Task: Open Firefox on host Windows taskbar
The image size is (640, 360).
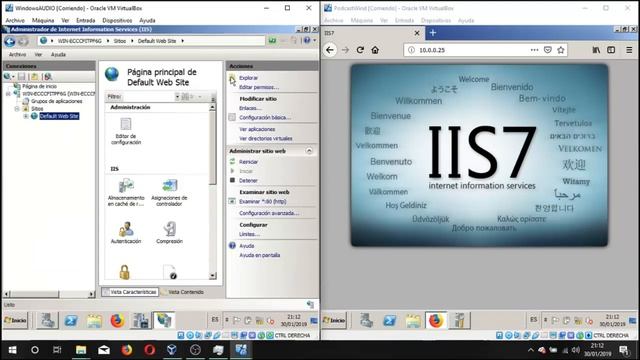Action: pyautogui.click(x=127, y=350)
